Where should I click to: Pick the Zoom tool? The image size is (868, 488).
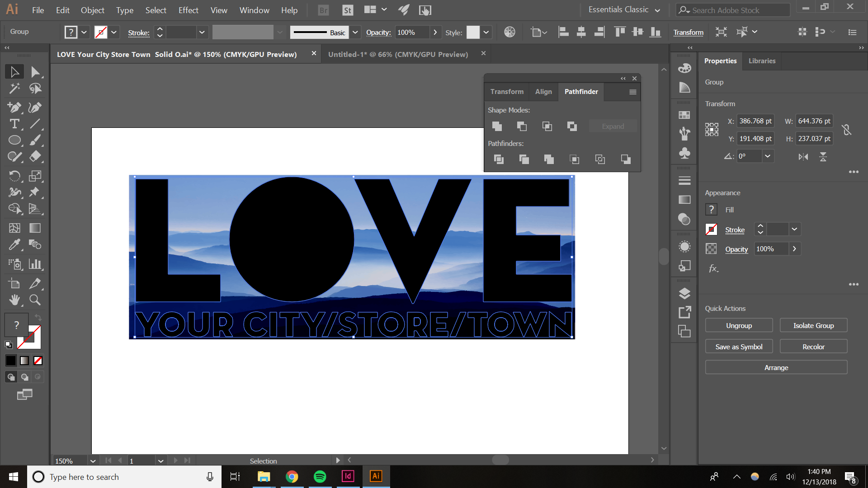point(35,300)
